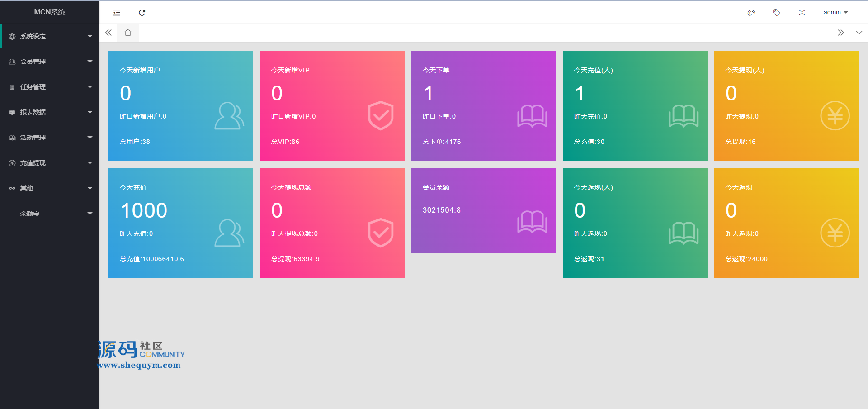Click the 总充值:100066410.6 text

coord(152,259)
